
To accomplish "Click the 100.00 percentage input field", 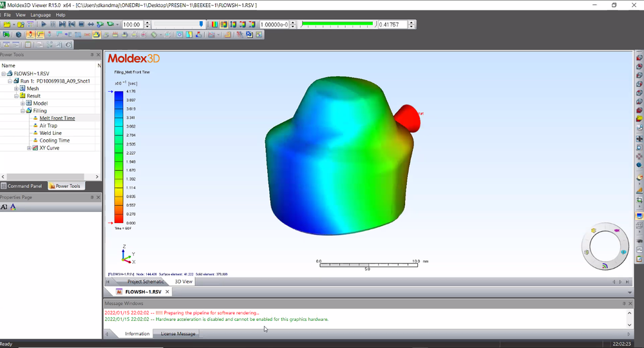I will 133,24.
